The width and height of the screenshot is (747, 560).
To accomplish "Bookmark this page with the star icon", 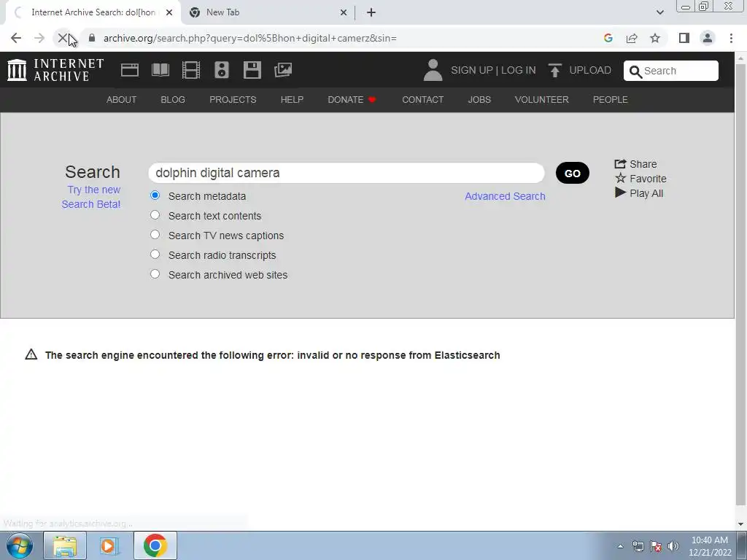I will coord(655,38).
